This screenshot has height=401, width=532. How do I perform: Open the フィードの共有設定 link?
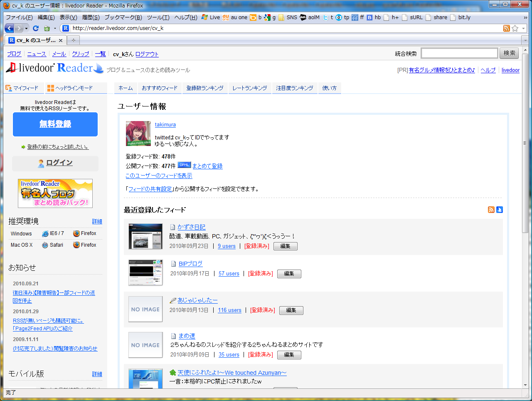point(150,189)
